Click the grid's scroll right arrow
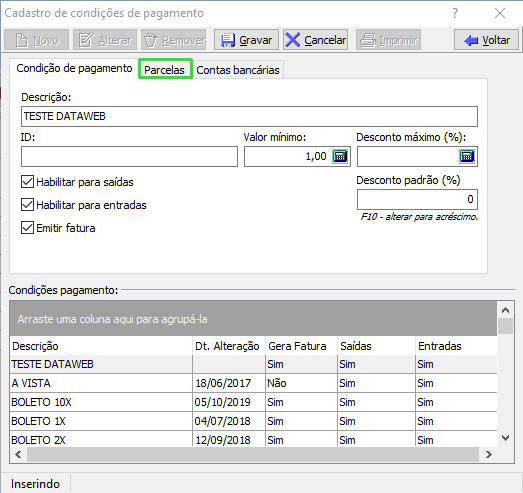Screen dimensions: 523x493 pyautogui.click(x=489, y=454)
